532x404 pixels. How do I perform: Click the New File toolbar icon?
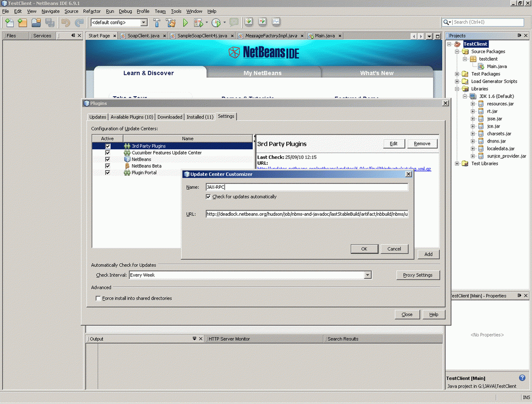tap(10, 23)
